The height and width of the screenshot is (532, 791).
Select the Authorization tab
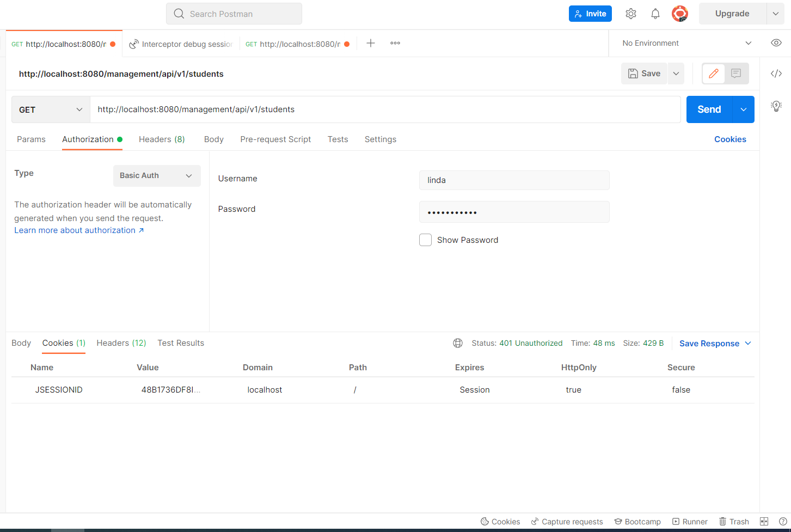tap(91, 139)
